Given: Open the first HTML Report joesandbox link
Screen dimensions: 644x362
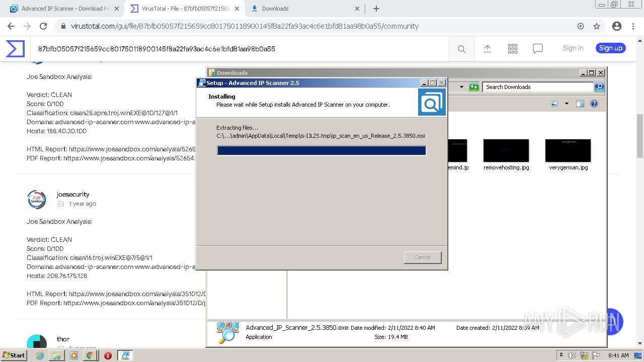Looking at the screenshot, I should click(132, 149).
